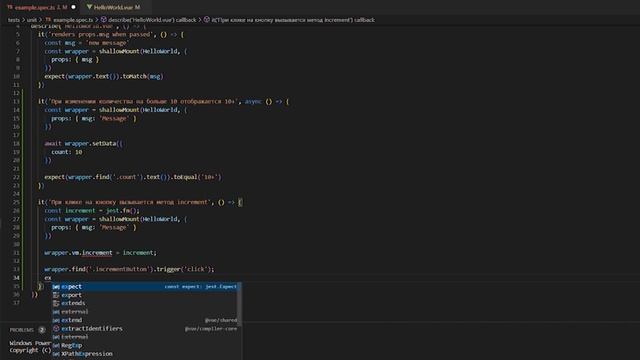640x360 pixels.
Task: Pick the lowercase 'external' suggestion
Action: [146, 312]
